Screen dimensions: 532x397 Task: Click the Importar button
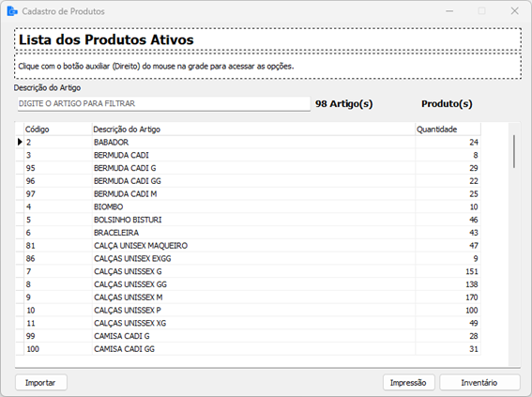[x=41, y=382]
